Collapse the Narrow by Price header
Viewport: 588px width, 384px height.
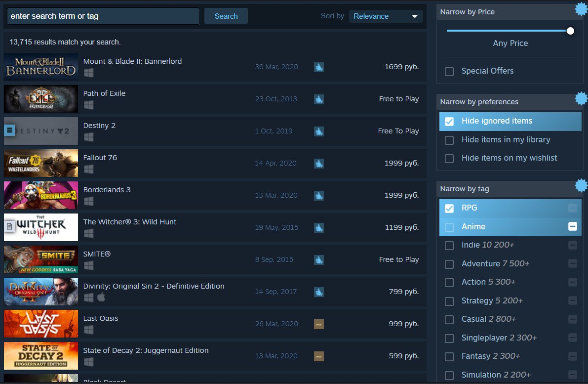510,12
